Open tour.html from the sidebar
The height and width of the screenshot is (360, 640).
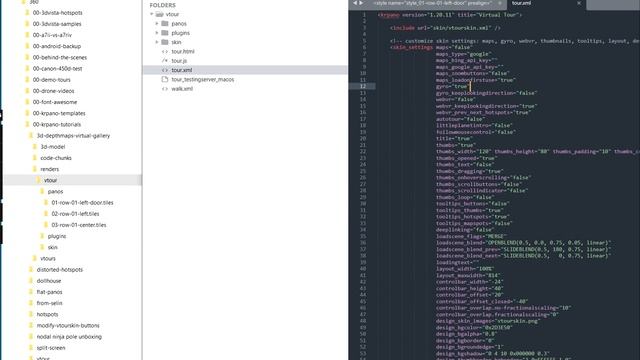pyautogui.click(x=183, y=52)
